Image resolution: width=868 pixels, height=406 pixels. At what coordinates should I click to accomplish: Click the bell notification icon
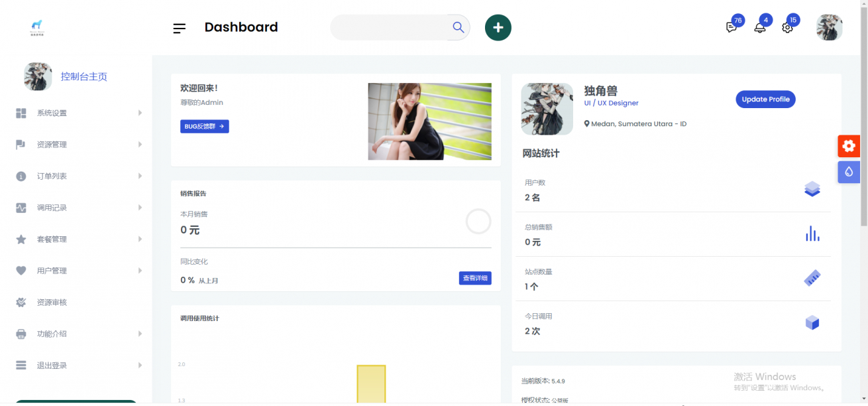(x=760, y=27)
